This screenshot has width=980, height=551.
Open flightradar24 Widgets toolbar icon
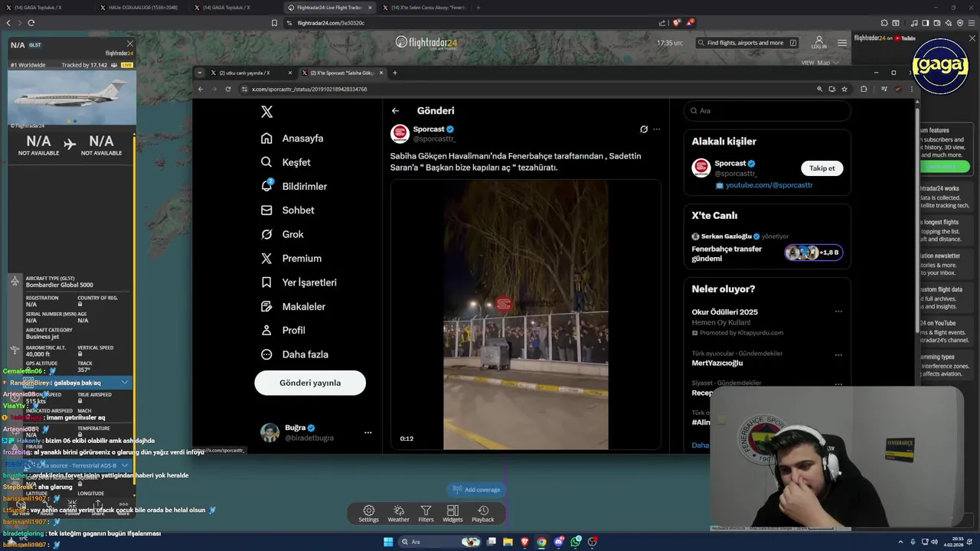click(452, 514)
